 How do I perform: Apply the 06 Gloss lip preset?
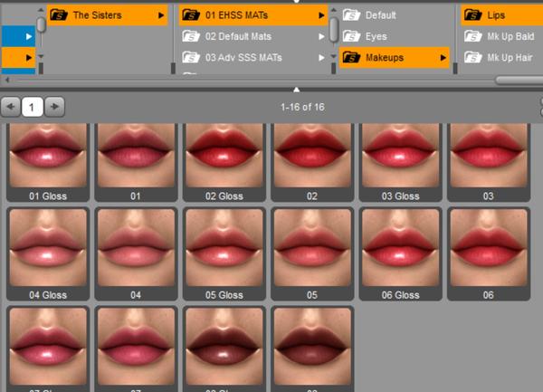click(x=400, y=253)
